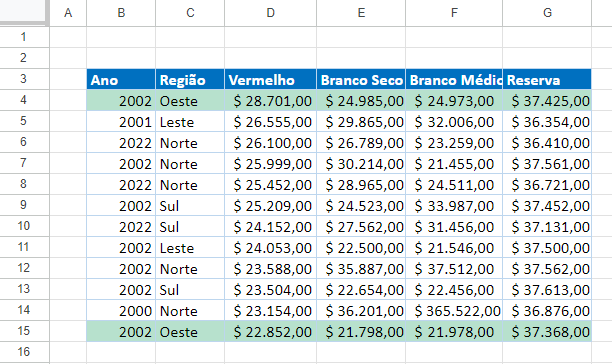
Task: Click year 2001 in row 5
Action: pos(121,122)
